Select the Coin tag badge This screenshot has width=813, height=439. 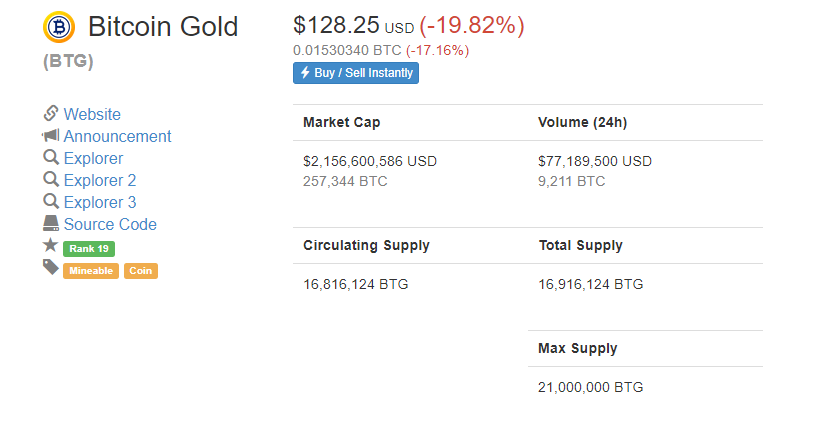click(x=141, y=271)
